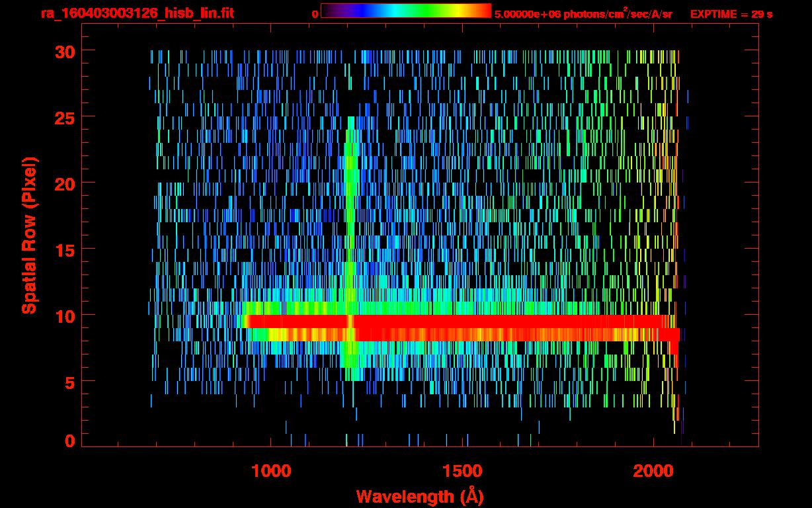Image resolution: width=812 pixels, height=508 pixels.
Task: Click the 1000 wavelength tick label
Action: (x=272, y=471)
